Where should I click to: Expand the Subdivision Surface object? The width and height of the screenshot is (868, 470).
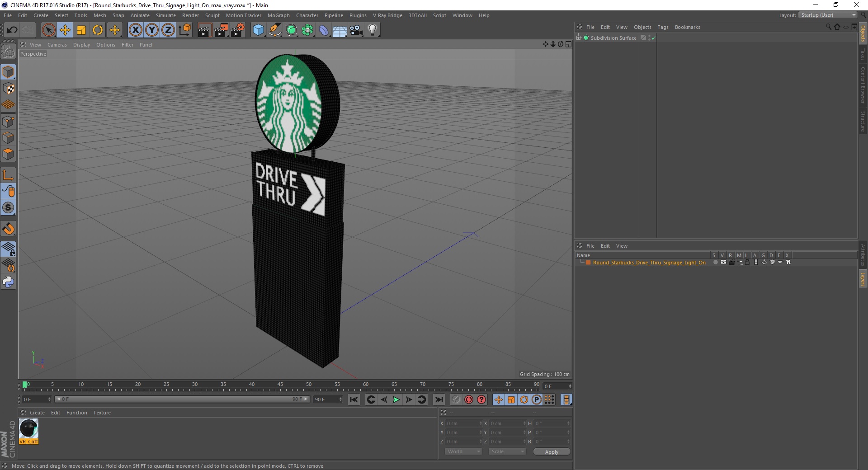579,38
